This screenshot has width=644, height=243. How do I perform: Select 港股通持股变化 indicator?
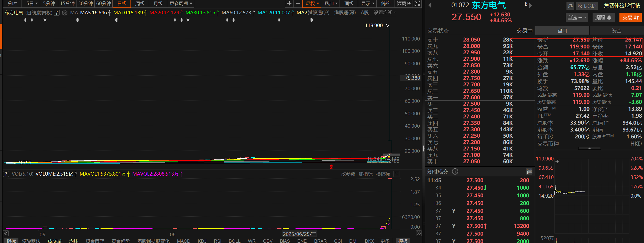pyautogui.click(x=153, y=241)
